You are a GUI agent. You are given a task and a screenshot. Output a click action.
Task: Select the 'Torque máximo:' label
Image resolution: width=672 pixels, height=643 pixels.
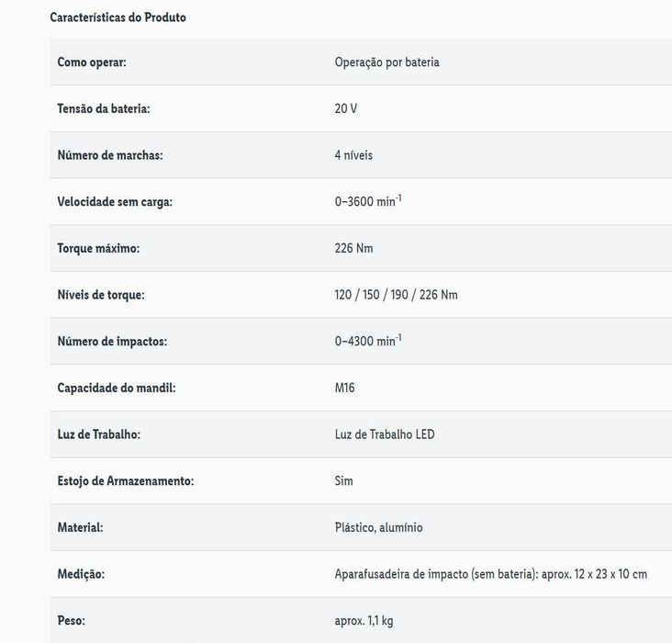coord(98,248)
